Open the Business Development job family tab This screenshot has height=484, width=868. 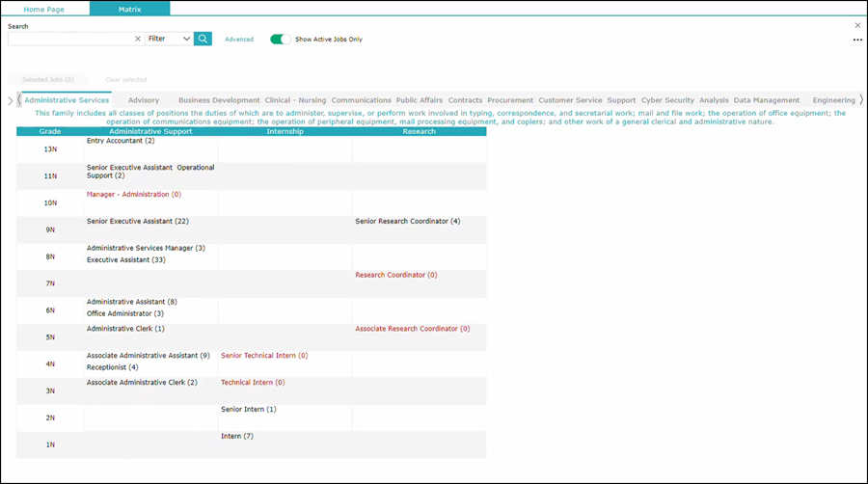[219, 100]
